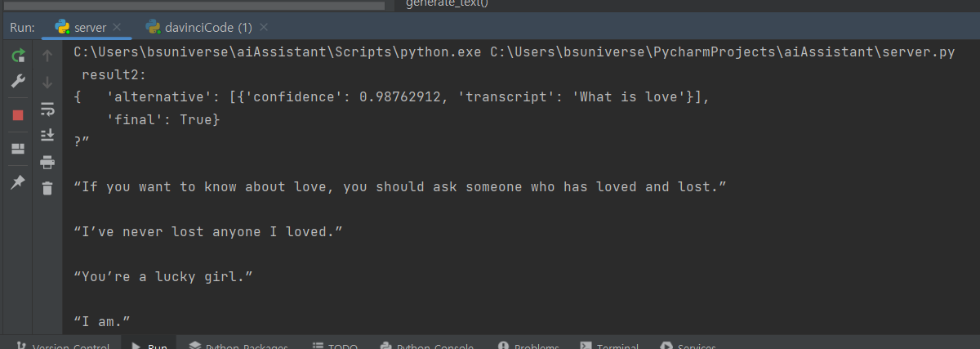Stop the running server process
Image resolution: width=980 pixels, height=349 pixels.
(18, 115)
